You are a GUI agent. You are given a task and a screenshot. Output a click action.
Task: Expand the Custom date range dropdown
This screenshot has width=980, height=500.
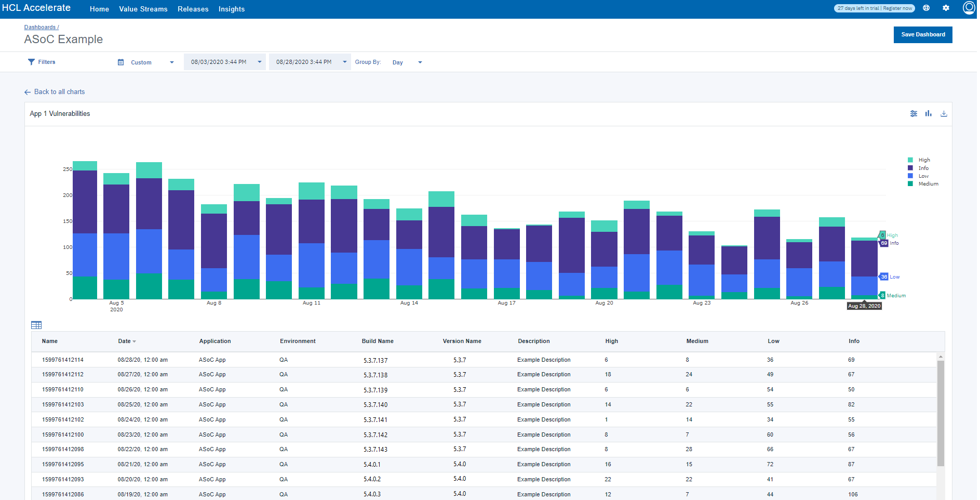[146, 62]
